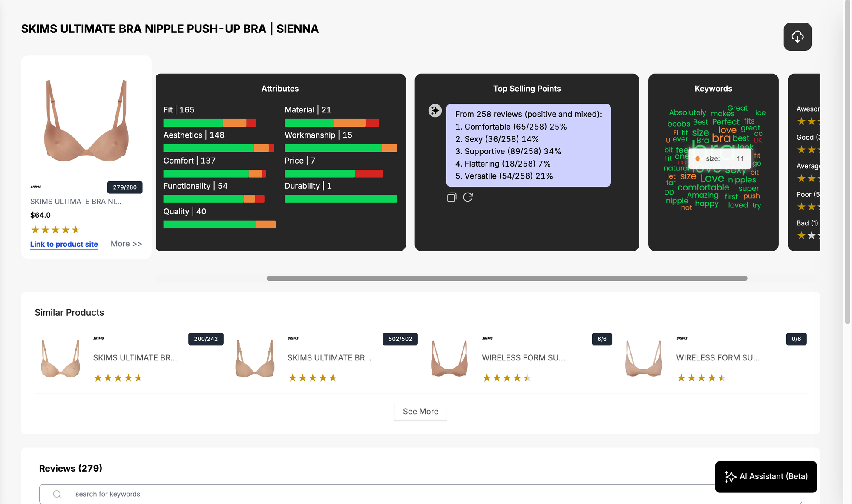Click the Price | 7 rating bar
852x504 pixels.
click(334, 173)
